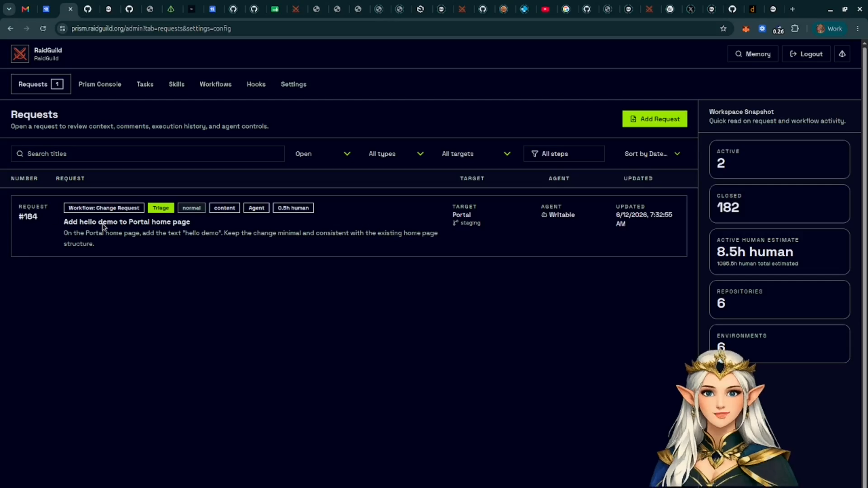Expand the Sort by Date dropdown
The height and width of the screenshot is (488, 868).
tap(652, 154)
